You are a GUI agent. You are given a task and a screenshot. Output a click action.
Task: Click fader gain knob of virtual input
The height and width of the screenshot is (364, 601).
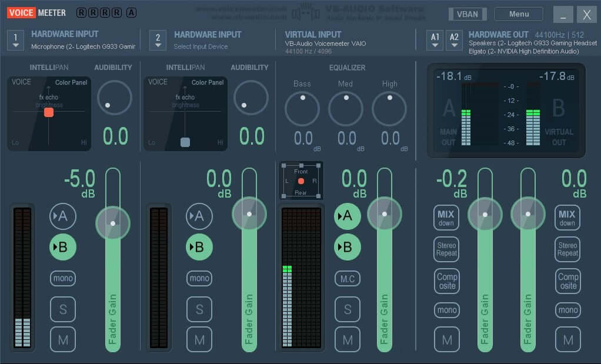(385, 214)
